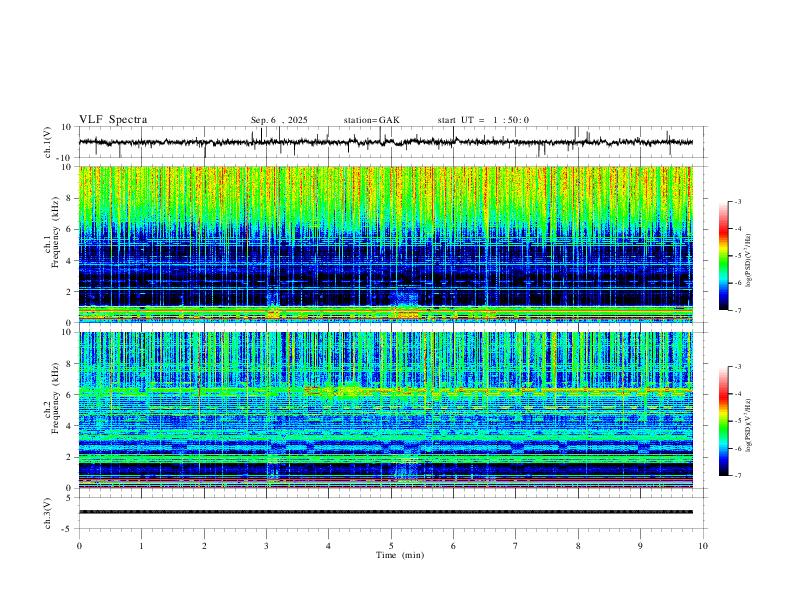Click ch.2 spectrogram's "6" kHz tick label
This screenshot has width=792, height=612.
click(70, 395)
